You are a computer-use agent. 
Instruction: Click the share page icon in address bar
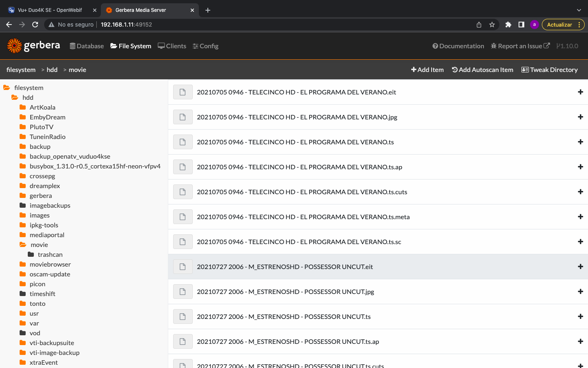479,25
